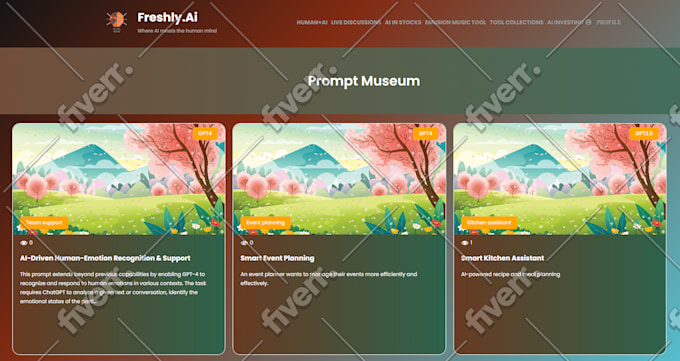Click the Event planning card thumbnail image
The image size is (680, 361).
(339, 179)
